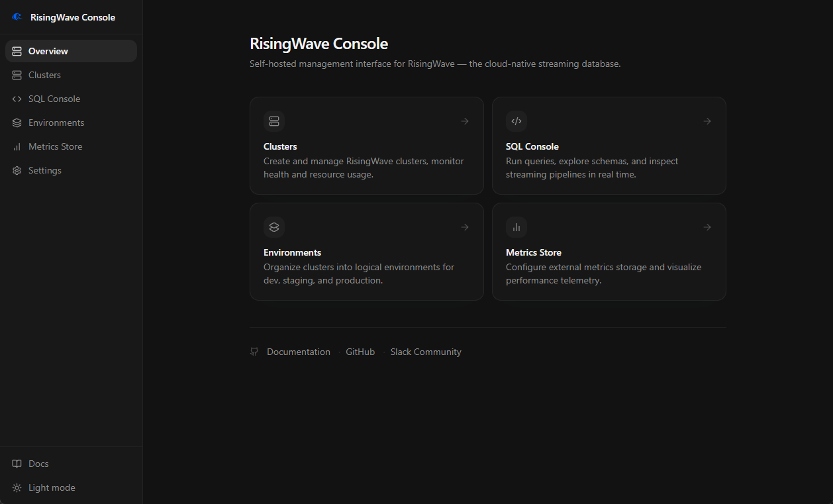The image size is (833, 504).
Task: Open the GitHub text link in footer
Action: pyautogui.click(x=360, y=352)
